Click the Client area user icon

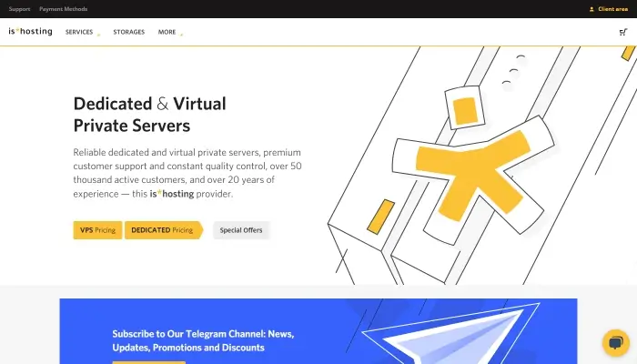(x=591, y=9)
